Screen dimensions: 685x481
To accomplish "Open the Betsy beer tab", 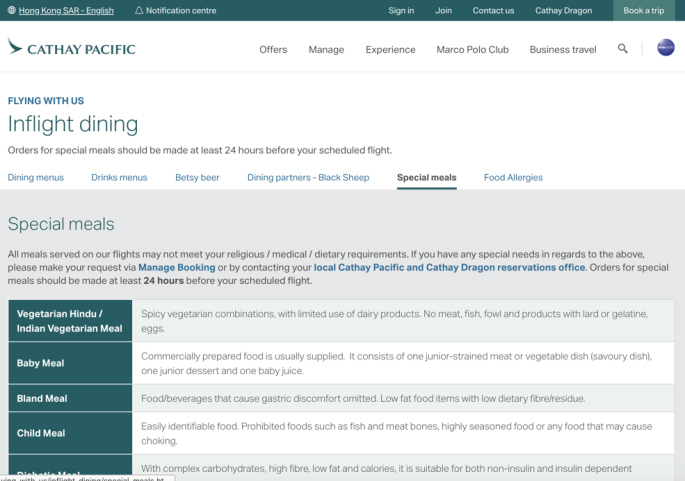I will tap(197, 177).
